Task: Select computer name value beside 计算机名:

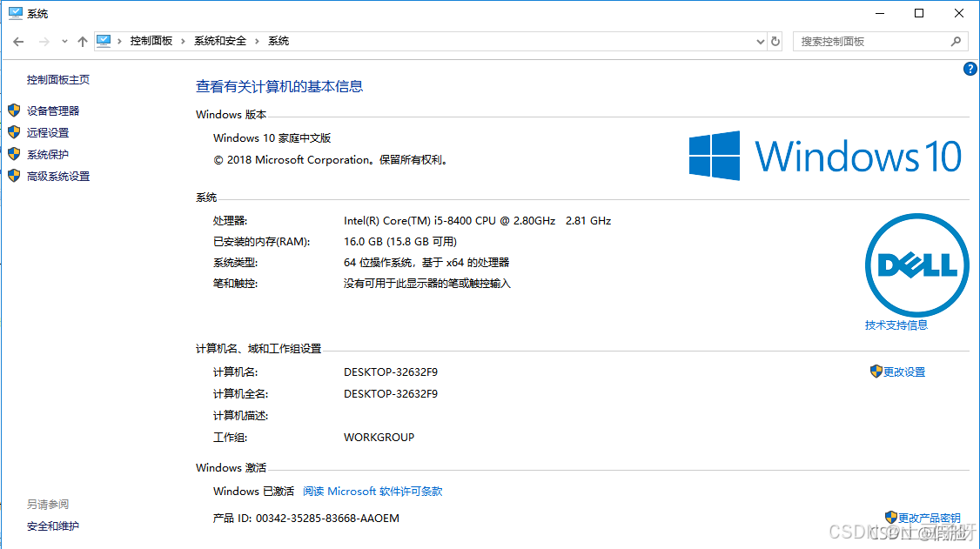Action: pos(391,372)
